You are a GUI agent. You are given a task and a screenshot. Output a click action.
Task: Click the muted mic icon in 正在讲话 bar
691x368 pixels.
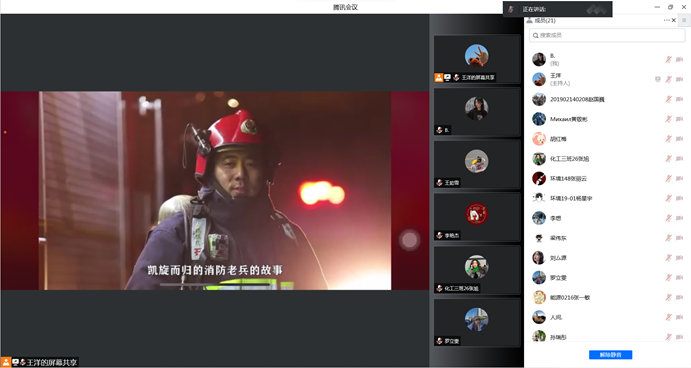point(511,9)
